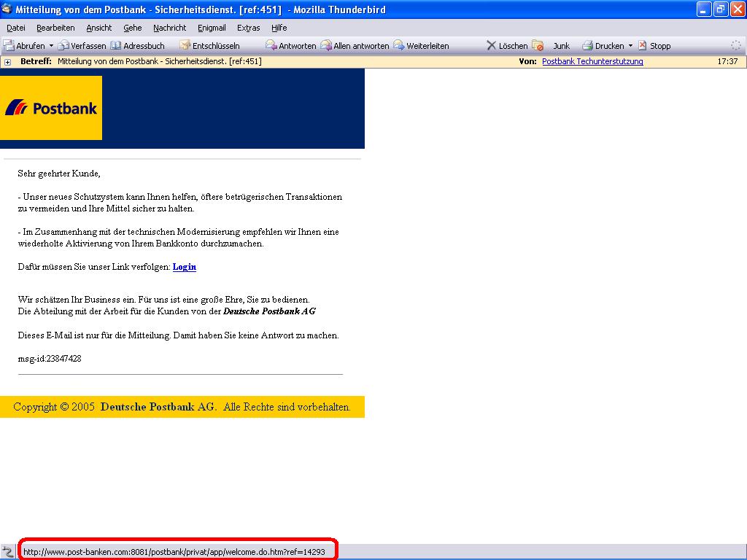Viewport: 747px width, 560px height.
Task: Click the Drucken print button
Action: [603, 46]
